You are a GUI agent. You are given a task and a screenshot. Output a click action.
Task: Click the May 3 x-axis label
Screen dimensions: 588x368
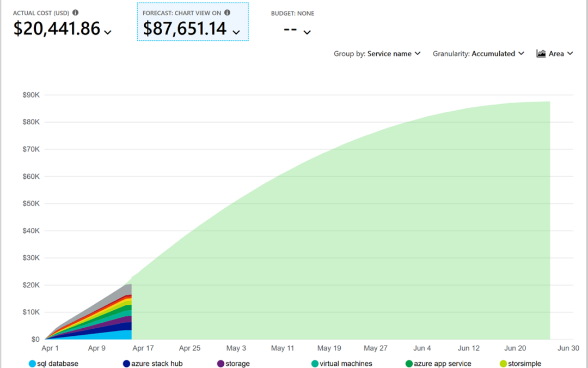point(236,348)
